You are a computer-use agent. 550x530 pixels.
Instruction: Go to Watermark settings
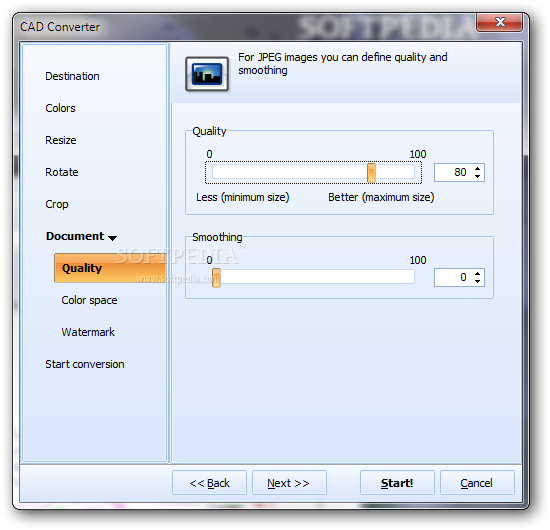pos(88,332)
